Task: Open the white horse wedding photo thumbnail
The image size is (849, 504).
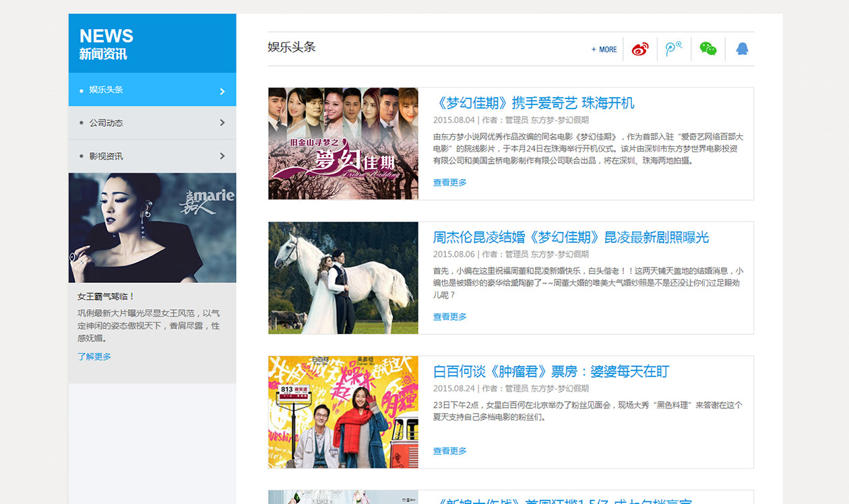Action: point(343,278)
